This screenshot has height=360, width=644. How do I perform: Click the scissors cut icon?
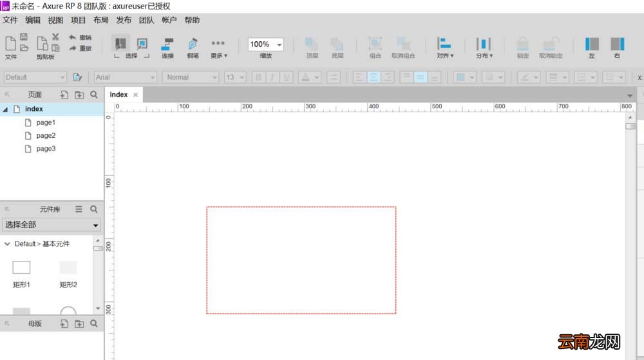coord(55,37)
